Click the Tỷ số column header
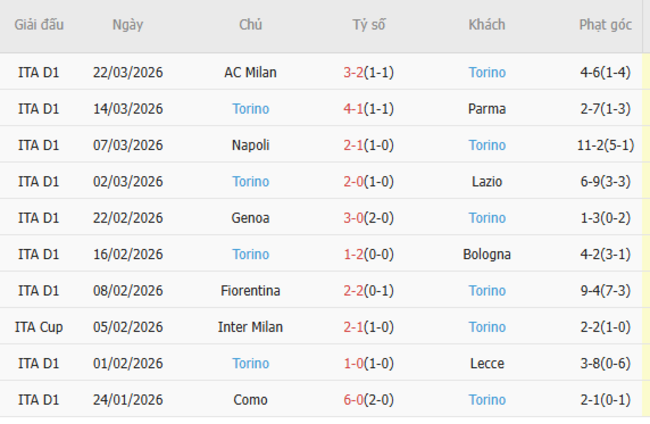650x424 pixels. click(371, 25)
